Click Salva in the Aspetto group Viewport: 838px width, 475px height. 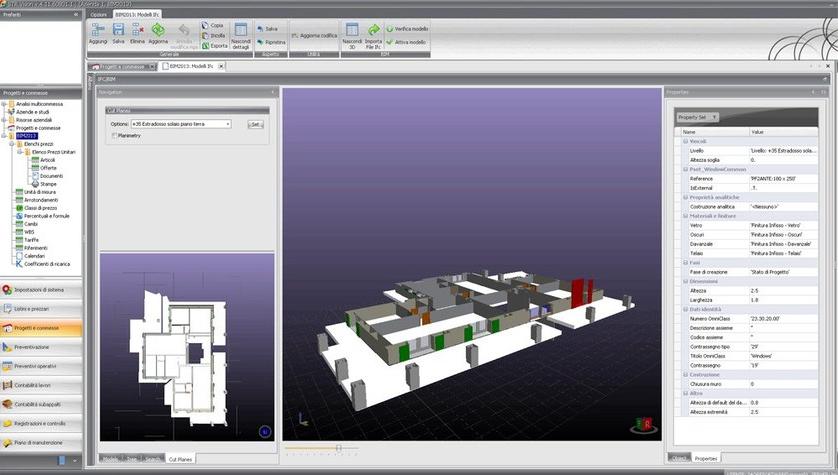267,29
